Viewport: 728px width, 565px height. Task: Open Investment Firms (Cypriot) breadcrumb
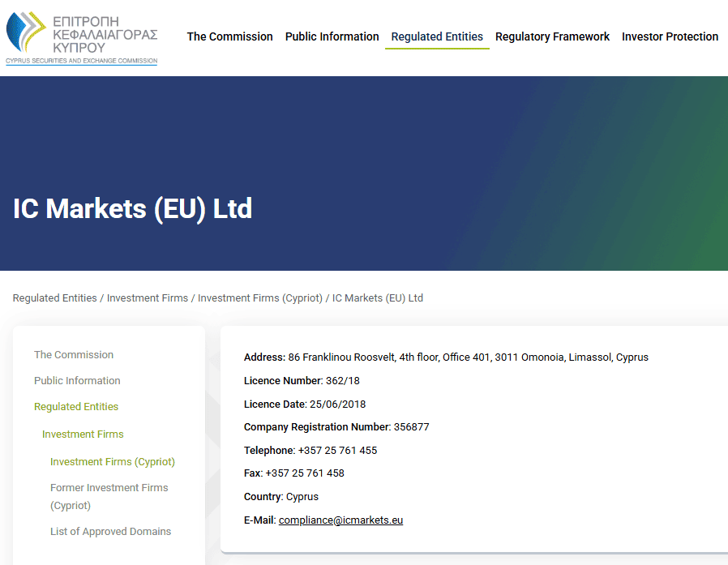click(260, 298)
